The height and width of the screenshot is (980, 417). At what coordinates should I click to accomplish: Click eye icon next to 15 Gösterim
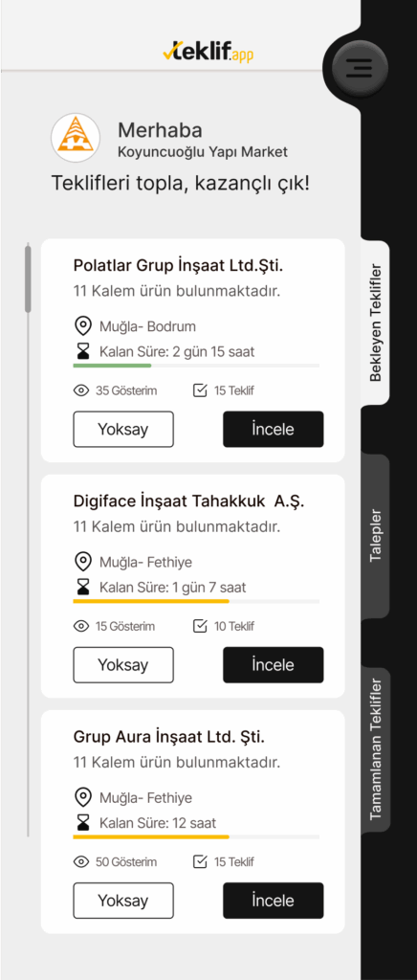click(x=81, y=626)
